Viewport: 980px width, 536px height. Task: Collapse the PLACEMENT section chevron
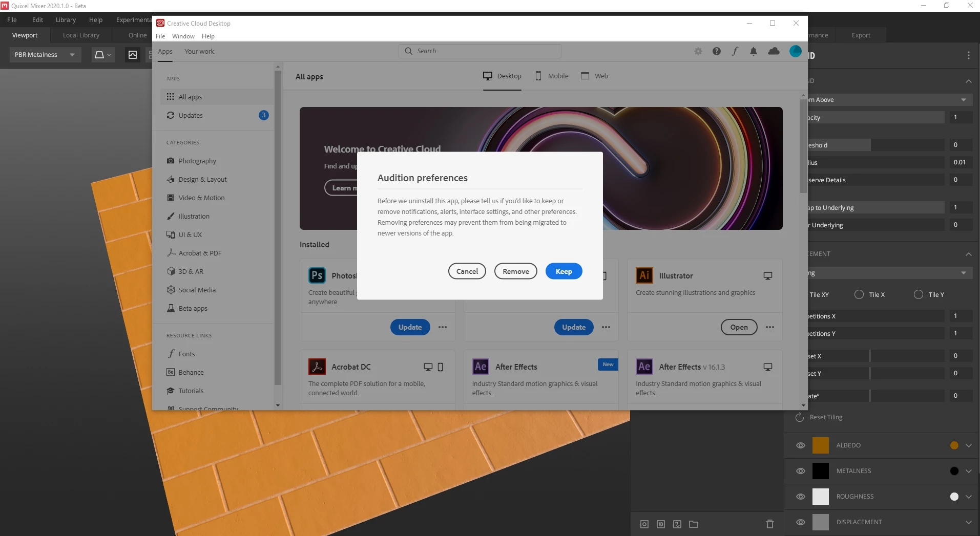tap(968, 254)
